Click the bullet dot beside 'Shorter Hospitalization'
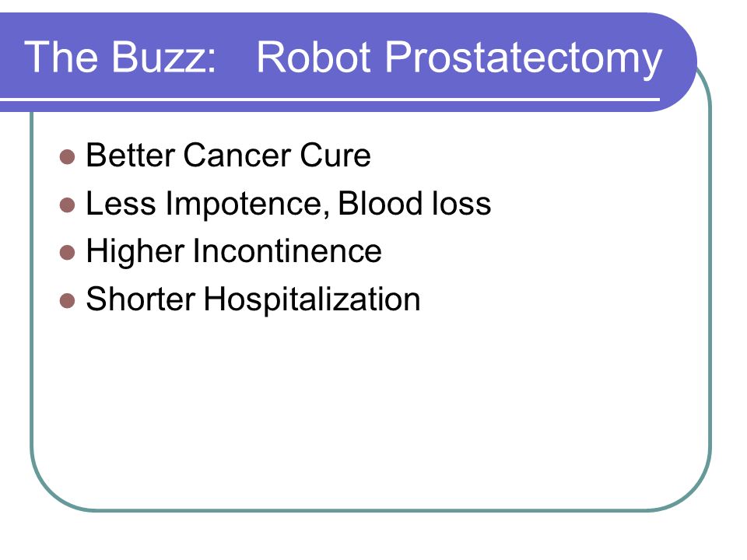 (x=68, y=301)
